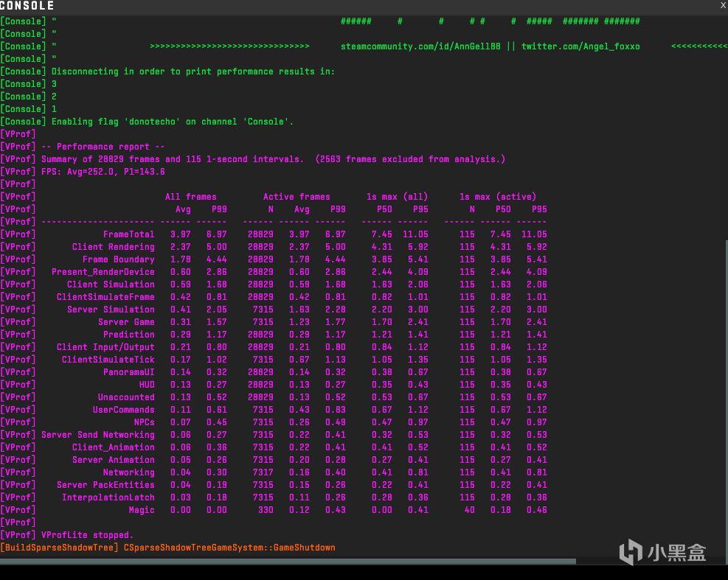Click the 'Server PackEntities' row label
Image resolution: width=728 pixels, height=580 pixels.
[105, 485]
